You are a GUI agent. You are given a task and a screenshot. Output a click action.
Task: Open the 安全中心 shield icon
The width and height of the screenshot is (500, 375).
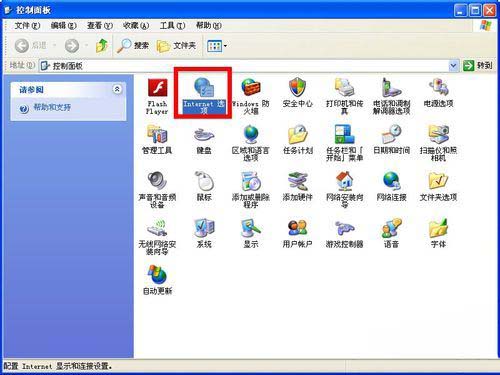297,88
